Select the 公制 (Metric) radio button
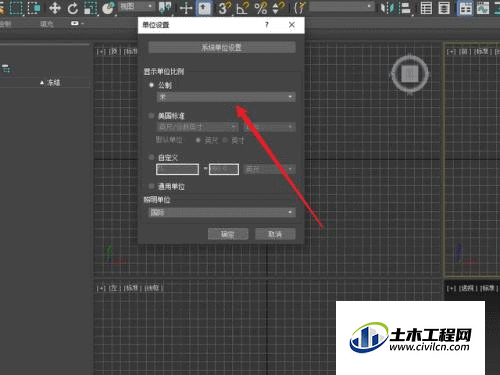500x375 pixels. [x=151, y=85]
